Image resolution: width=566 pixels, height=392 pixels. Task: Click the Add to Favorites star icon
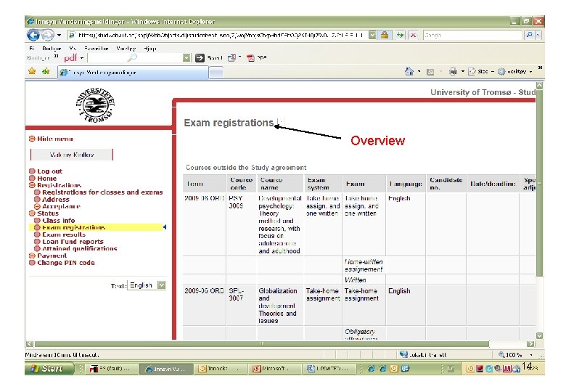pos(46,71)
